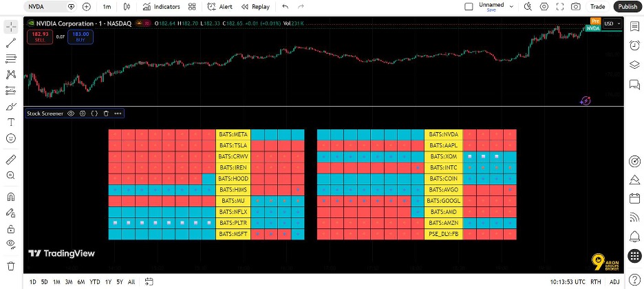Activate the zoom in tool
644x289 pixels.
(11, 175)
